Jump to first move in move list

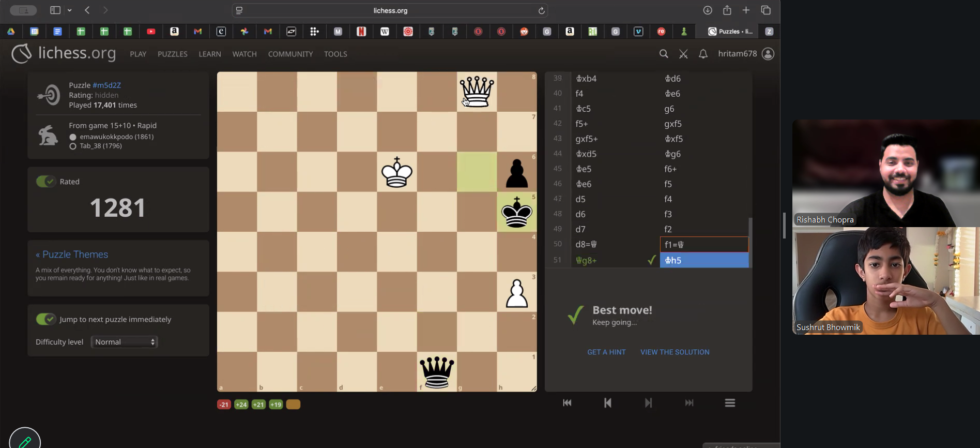[567, 403]
